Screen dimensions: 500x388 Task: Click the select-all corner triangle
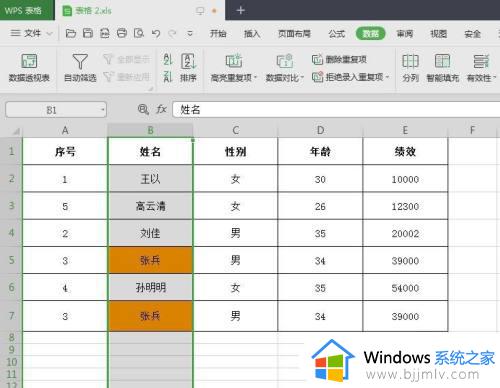[15, 131]
